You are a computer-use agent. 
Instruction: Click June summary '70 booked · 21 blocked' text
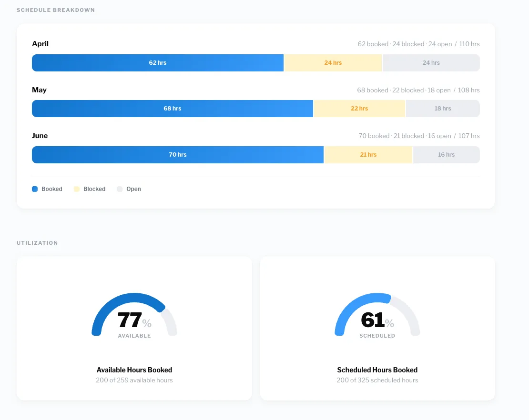(391, 136)
